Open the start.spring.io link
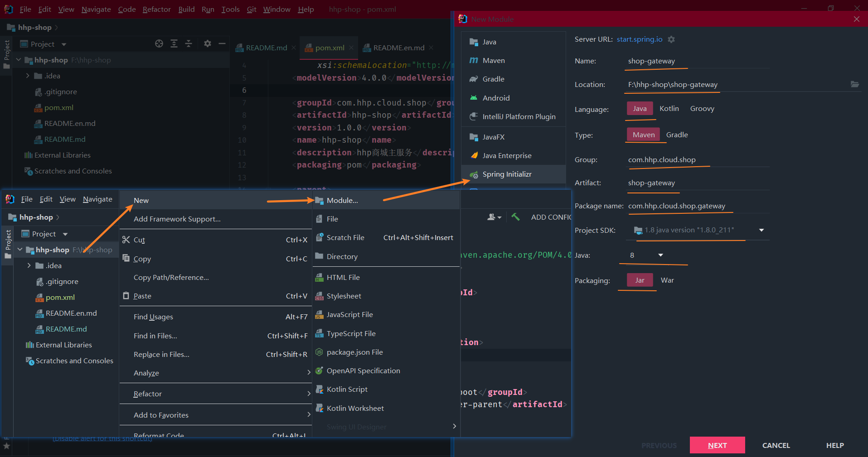Image resolution: width=868 pixels, height=457 pixels. coord(640,39)
